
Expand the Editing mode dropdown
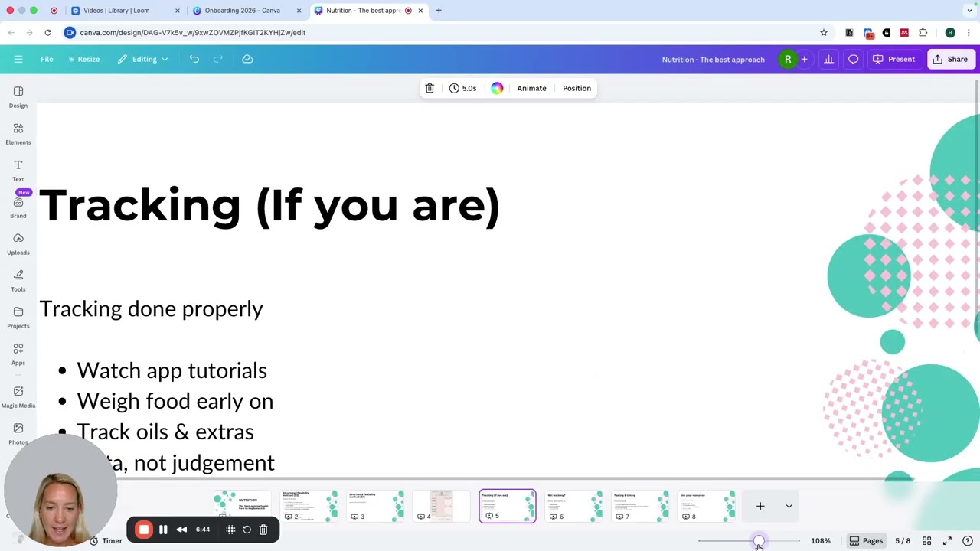click(143, 59)
